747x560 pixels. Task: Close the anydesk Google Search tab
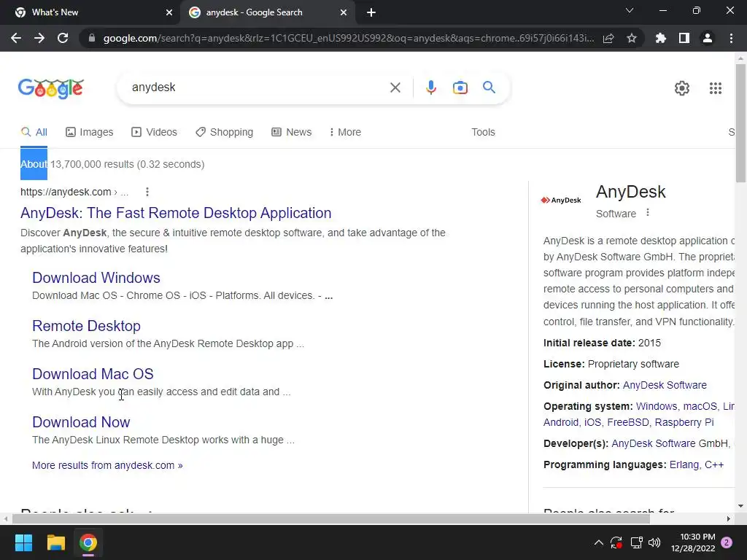344,12
